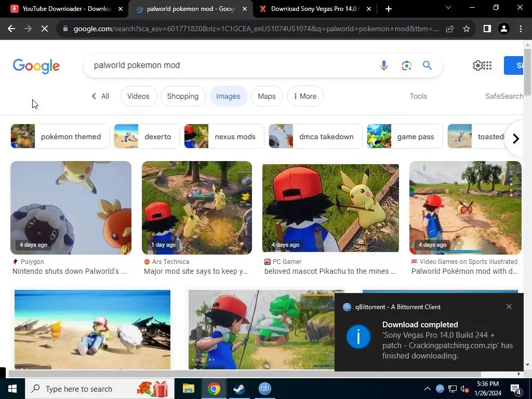This screenshot has height=399, width=532.
Task: Open 'Major mod site says' link
Action: 196,271
